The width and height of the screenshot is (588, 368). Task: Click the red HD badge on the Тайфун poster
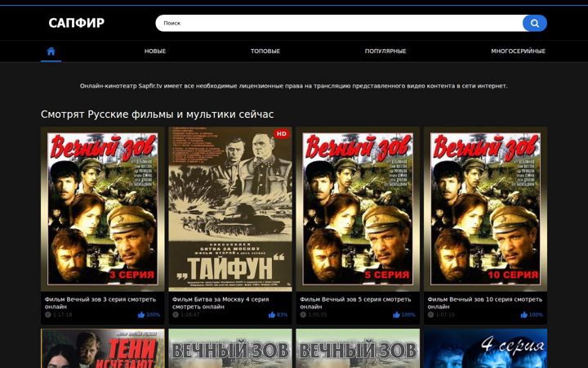click(x=282, y=133)
